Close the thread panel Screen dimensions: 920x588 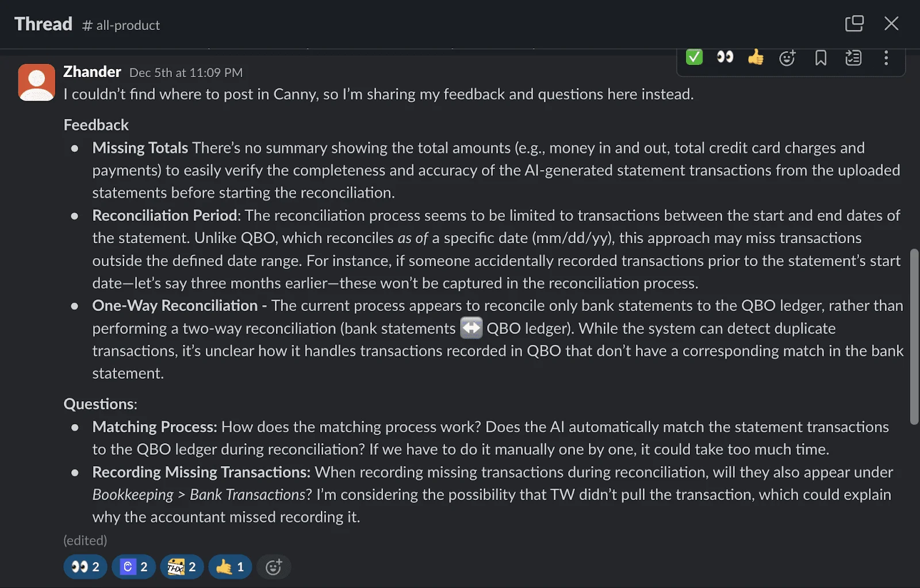click(891, 24)
